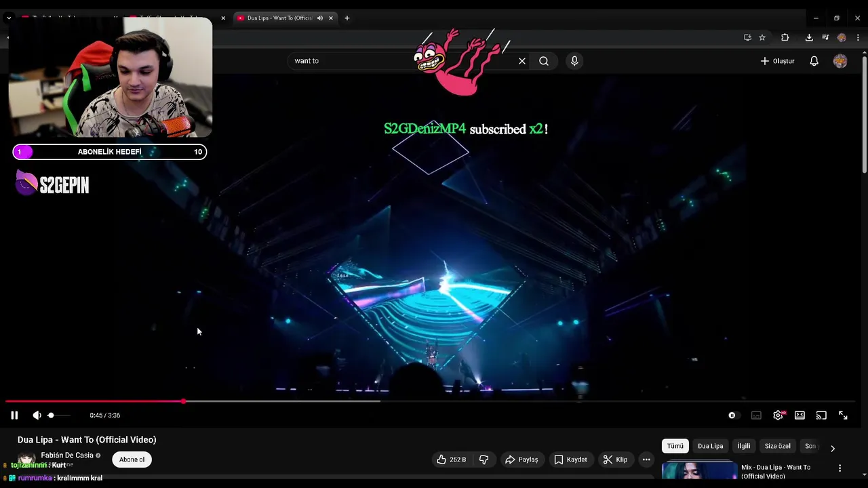Click the 0:45 / 3:36 time display
Screen dimensions: 868x488
(105, 415)
